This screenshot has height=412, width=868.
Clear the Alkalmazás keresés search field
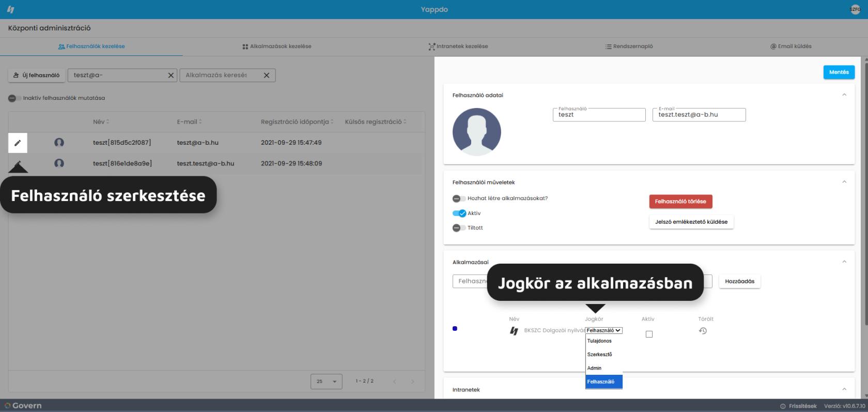click(267, 75)
